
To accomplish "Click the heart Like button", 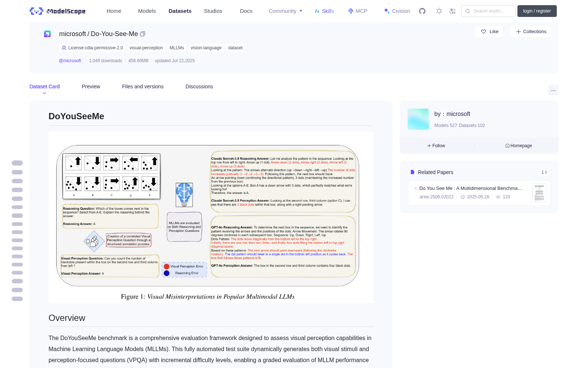I will pos(489,32).
